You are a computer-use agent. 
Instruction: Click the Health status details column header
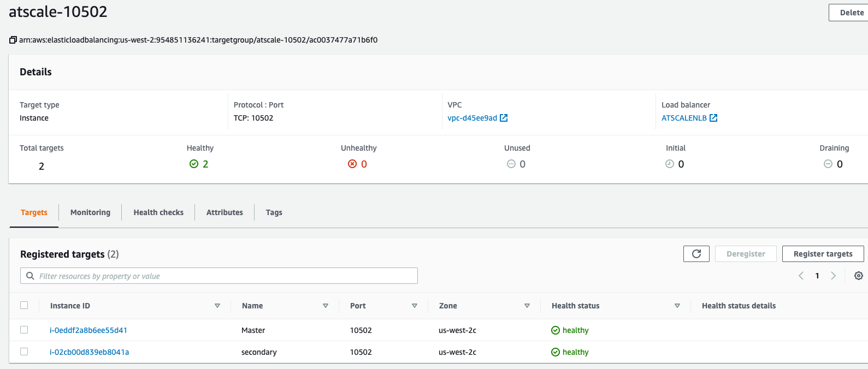tap(739, 306)
